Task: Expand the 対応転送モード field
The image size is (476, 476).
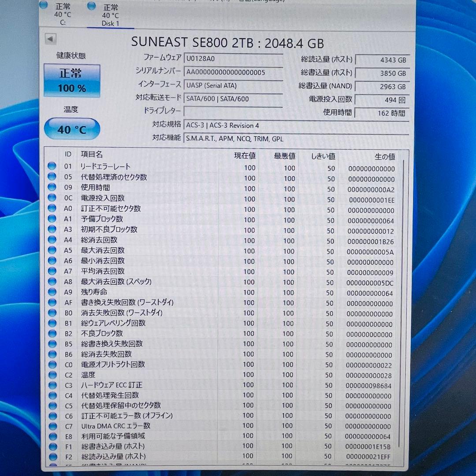Action: pos(234,98)
